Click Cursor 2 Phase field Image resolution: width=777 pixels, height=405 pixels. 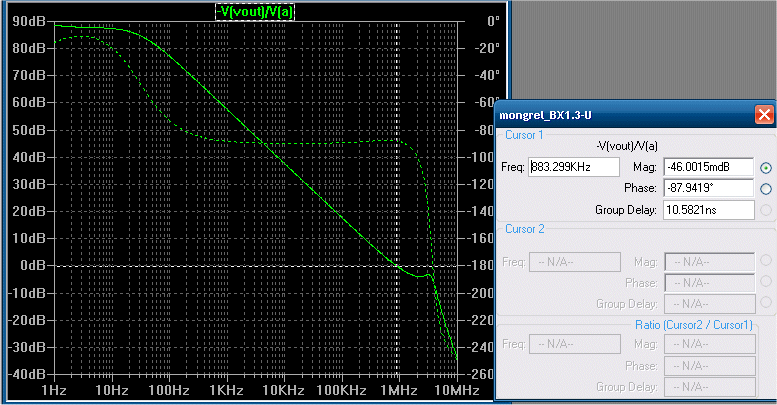[x=710, y=283]
